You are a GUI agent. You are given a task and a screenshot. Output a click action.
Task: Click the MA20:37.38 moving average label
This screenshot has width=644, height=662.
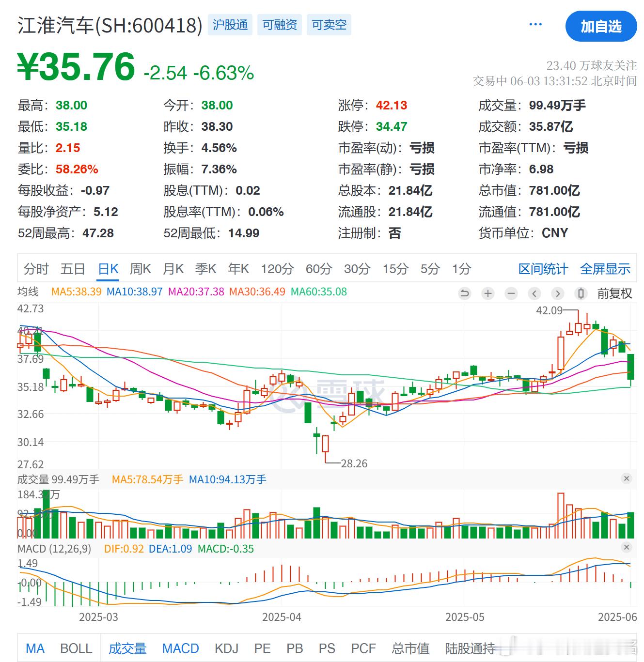196,292
